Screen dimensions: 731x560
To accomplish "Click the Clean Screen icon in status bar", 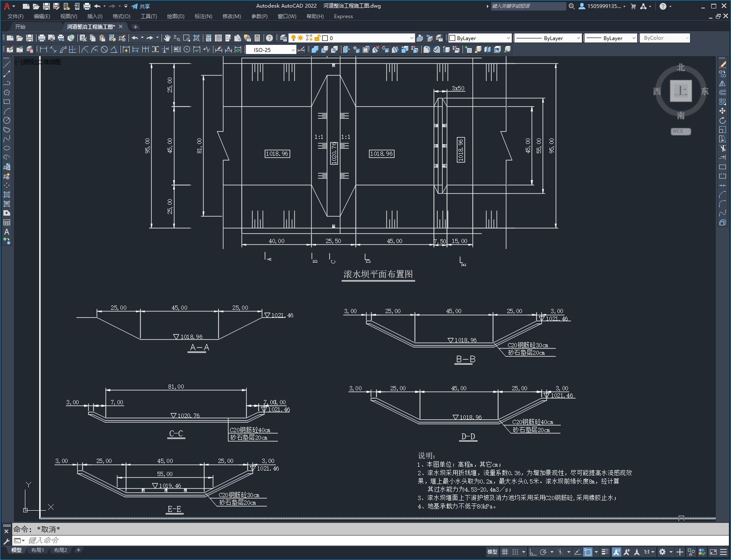I will tap(713, 552).
